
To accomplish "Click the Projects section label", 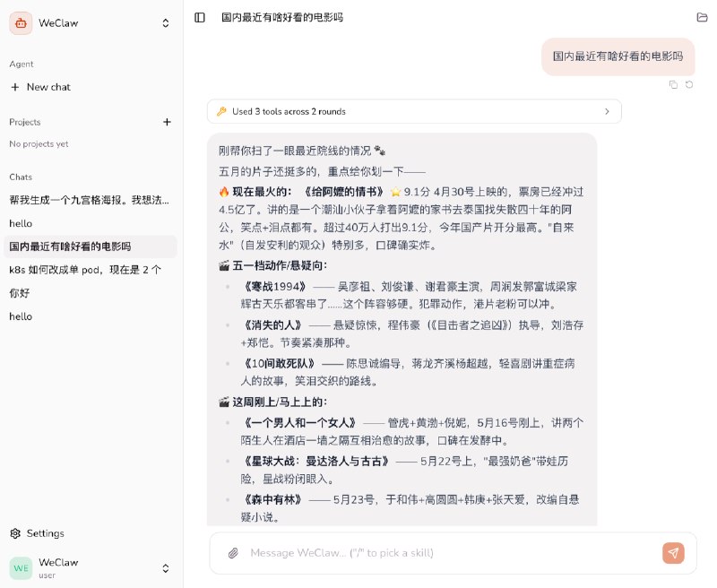I will click(25, 122).
